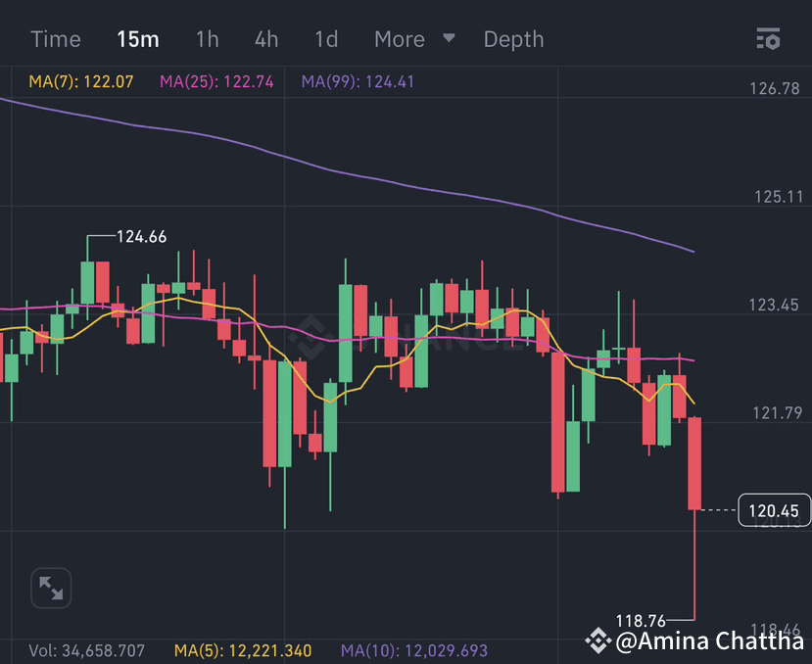Switch to the 1h timeframe

(207, 39)
